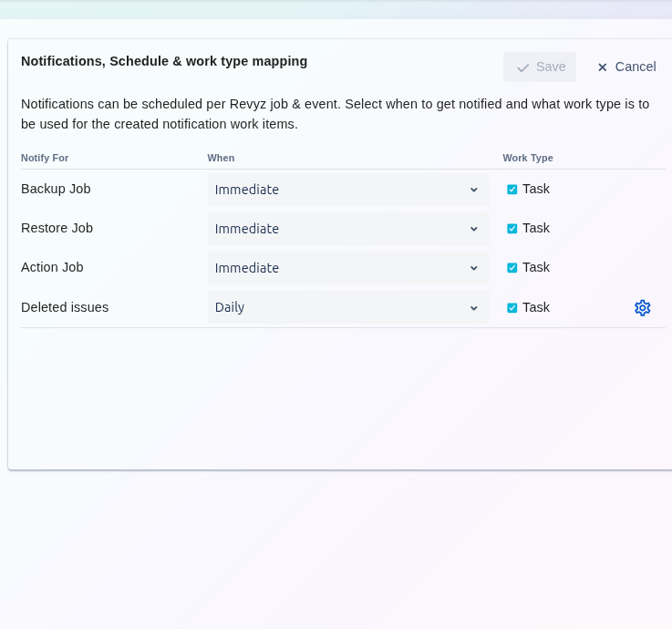Click the Notify For column header

pos(45,158)
